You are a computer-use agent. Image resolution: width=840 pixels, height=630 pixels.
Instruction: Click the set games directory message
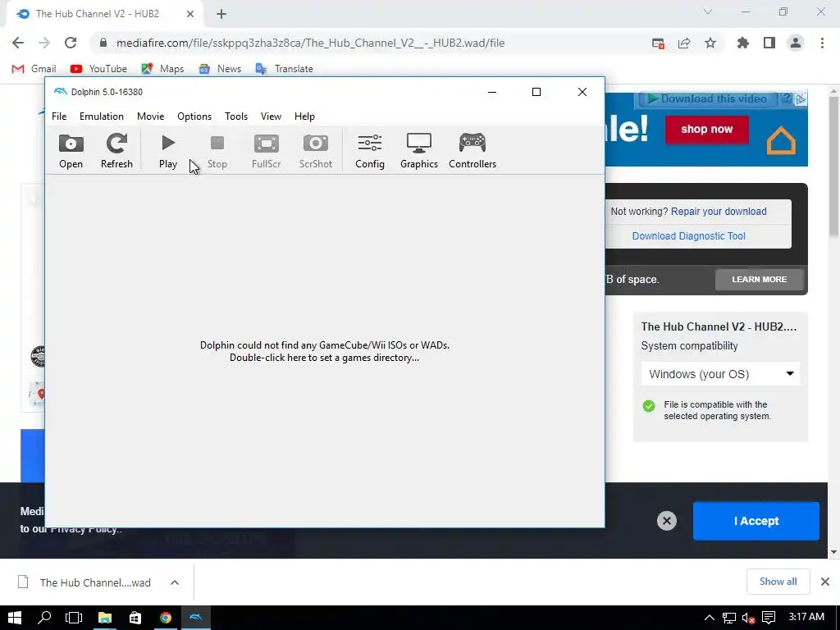(x=325, y=351)
